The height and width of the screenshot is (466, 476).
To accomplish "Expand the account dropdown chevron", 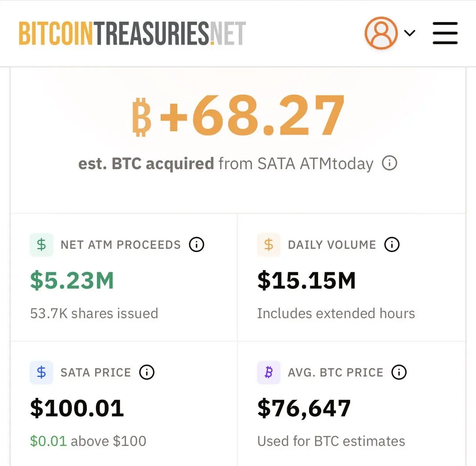I will [410, 33].
